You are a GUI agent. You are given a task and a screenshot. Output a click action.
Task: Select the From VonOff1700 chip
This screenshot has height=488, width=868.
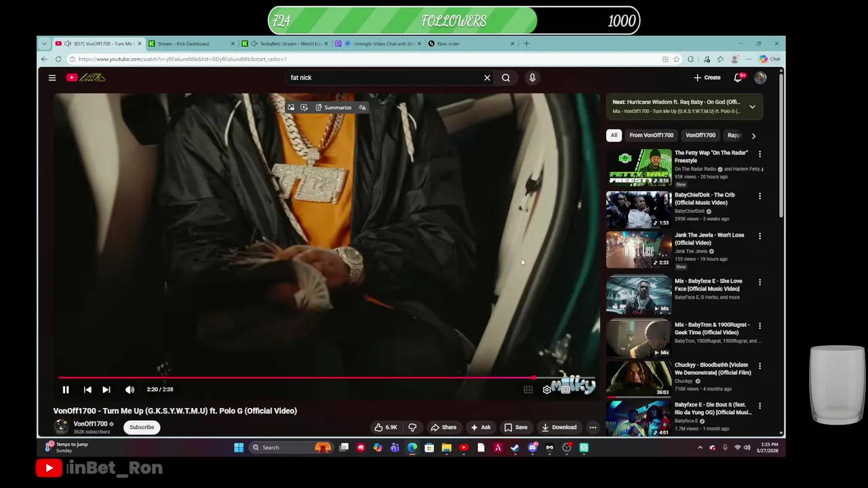click(x=651, y=135)
